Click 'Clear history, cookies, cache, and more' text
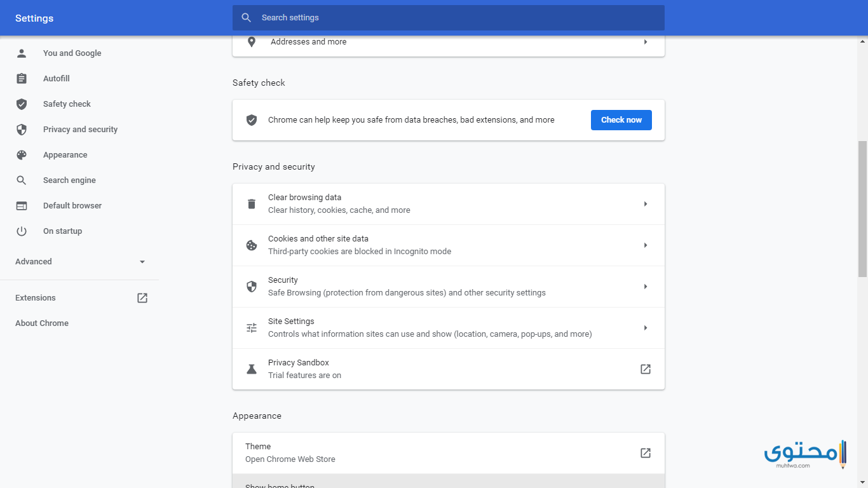Screen dimensions: 868x488 [339, 210]
